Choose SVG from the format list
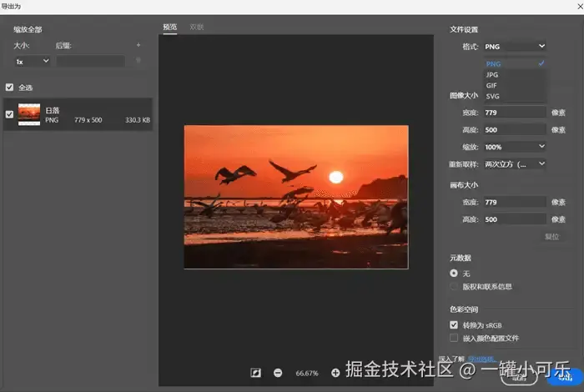The image size is (584, 392). pos(515,96)
